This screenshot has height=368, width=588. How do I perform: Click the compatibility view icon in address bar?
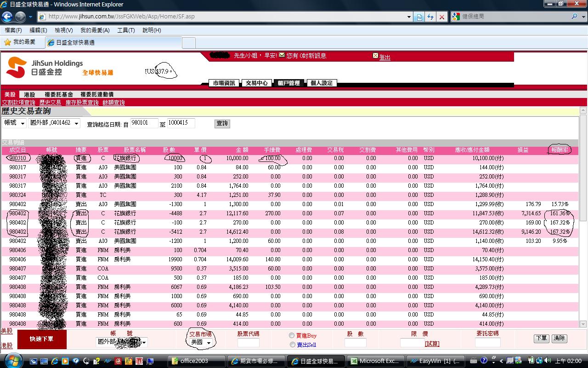click(419, 17)
